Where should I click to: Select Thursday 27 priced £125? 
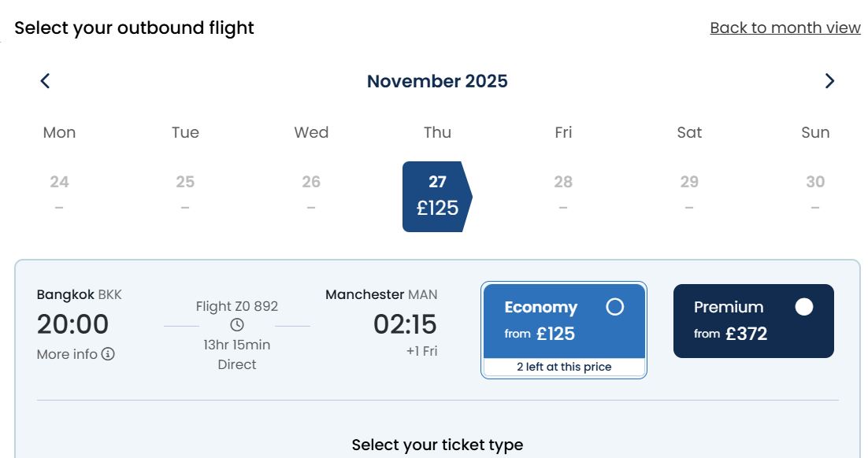(x=437, y=197)
